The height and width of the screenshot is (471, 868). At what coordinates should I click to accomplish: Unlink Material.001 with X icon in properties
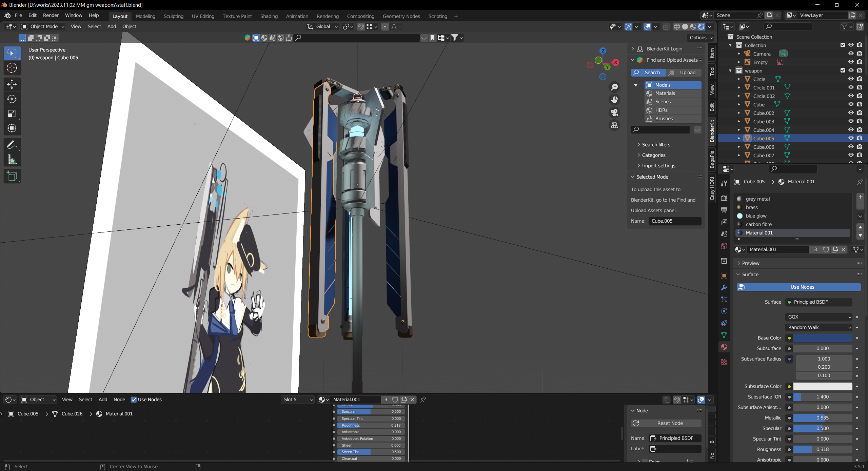click(843, 249)
